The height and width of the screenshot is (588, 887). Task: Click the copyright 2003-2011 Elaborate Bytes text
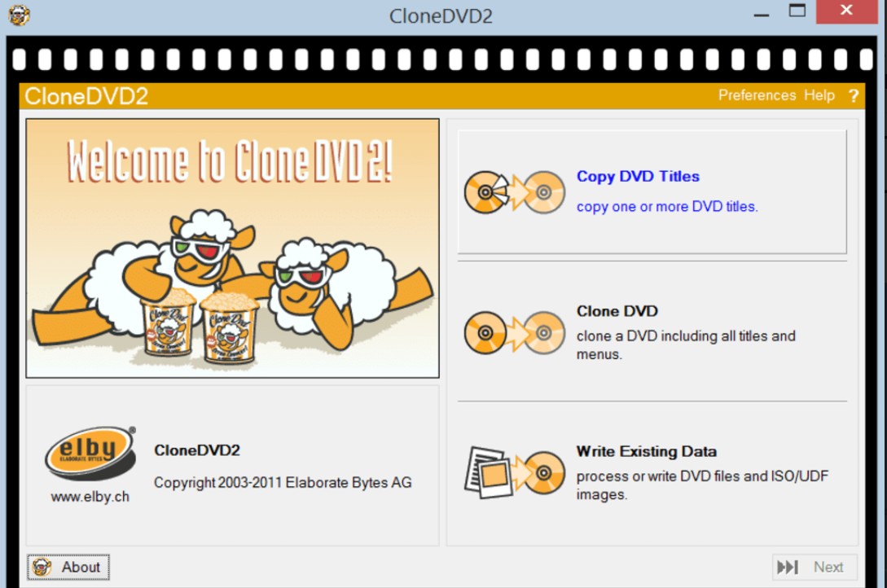[x=283, y=482]
